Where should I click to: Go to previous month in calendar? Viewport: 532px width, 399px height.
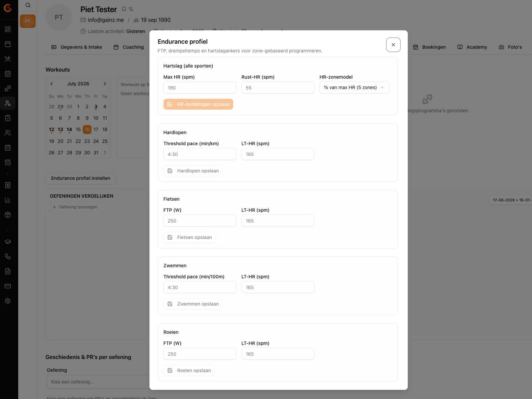click(51, 84)
